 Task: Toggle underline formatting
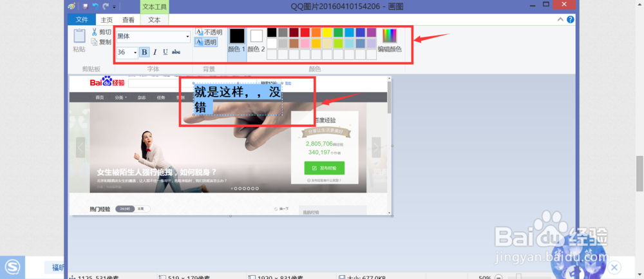coord(165,52)
